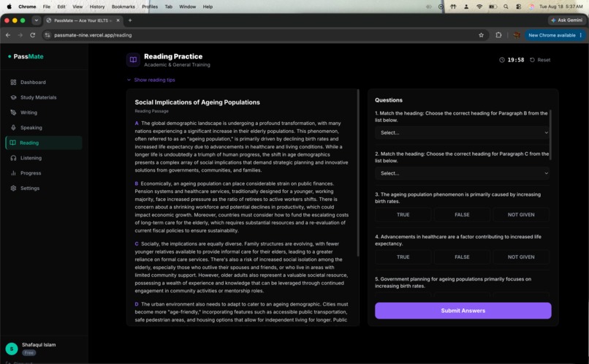589x364 pixels.
Task: Click the Study Materials graduation cap icon
Action: tap(14, 97)
